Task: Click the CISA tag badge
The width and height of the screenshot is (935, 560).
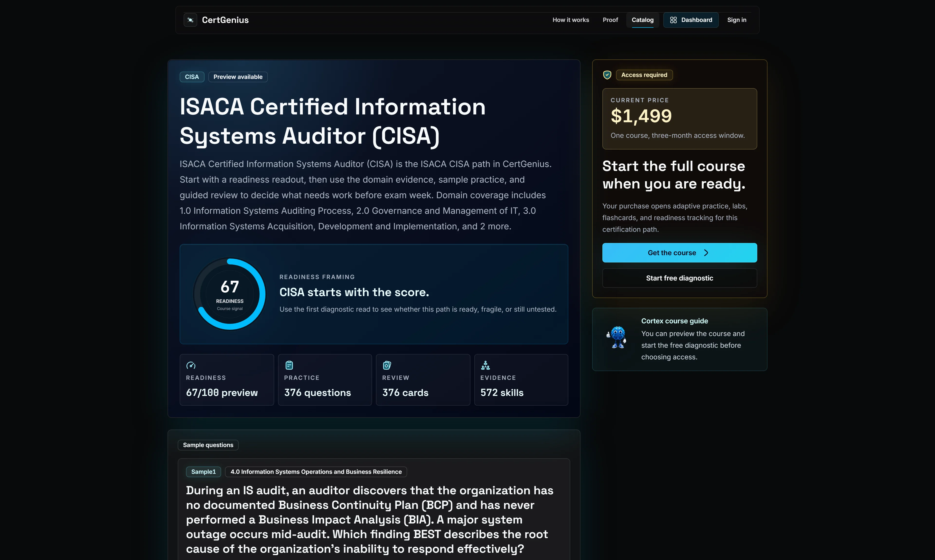Action: coord(192,77)
